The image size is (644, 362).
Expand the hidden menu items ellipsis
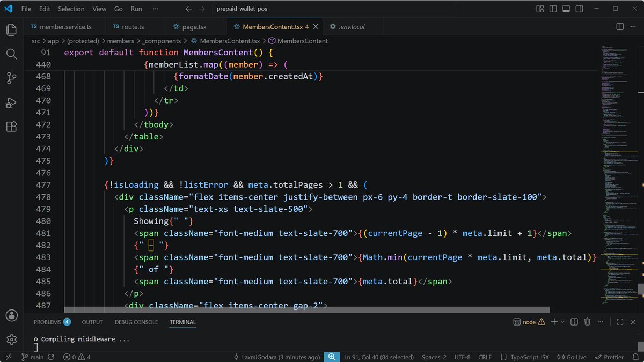tap(156, 9)
